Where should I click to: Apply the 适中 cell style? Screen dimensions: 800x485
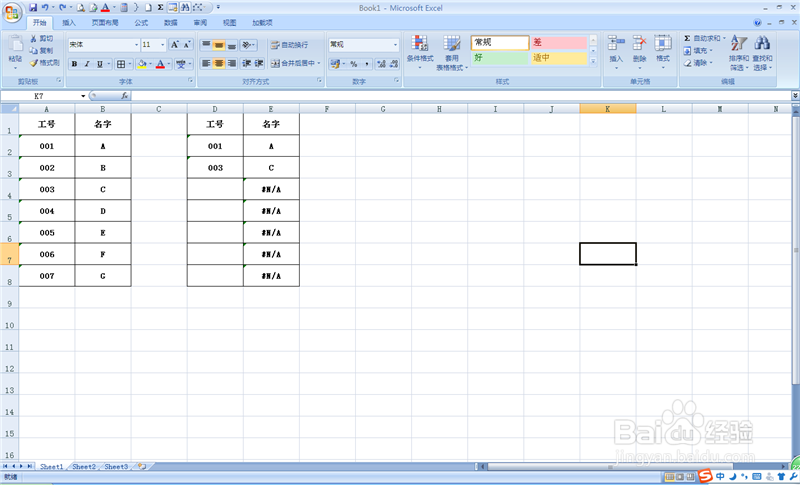pyautogui.click(x=559, y=58)
